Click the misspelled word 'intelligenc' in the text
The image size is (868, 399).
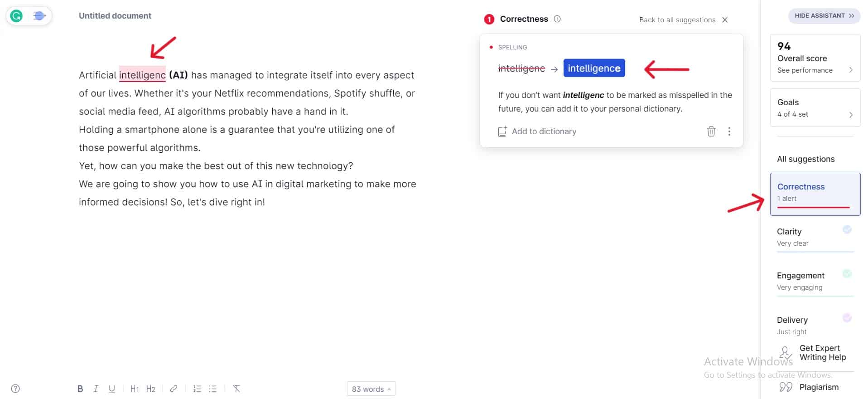(142, 75)
